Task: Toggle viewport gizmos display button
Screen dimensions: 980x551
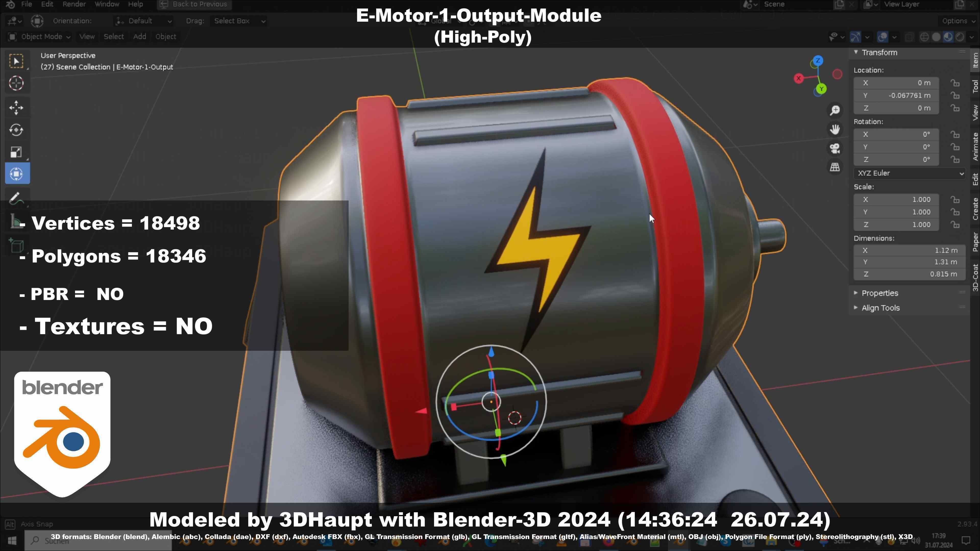Action: tap(855, 37)
